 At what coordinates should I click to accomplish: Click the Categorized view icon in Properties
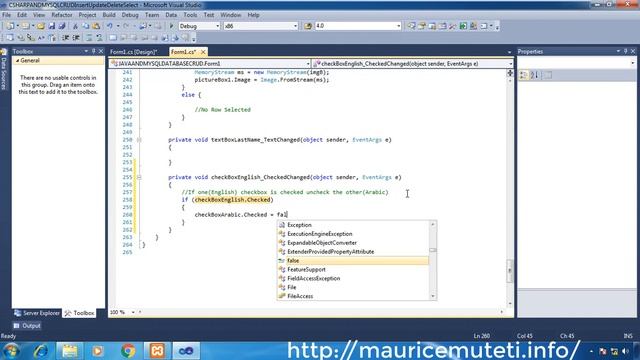(524, 75)
